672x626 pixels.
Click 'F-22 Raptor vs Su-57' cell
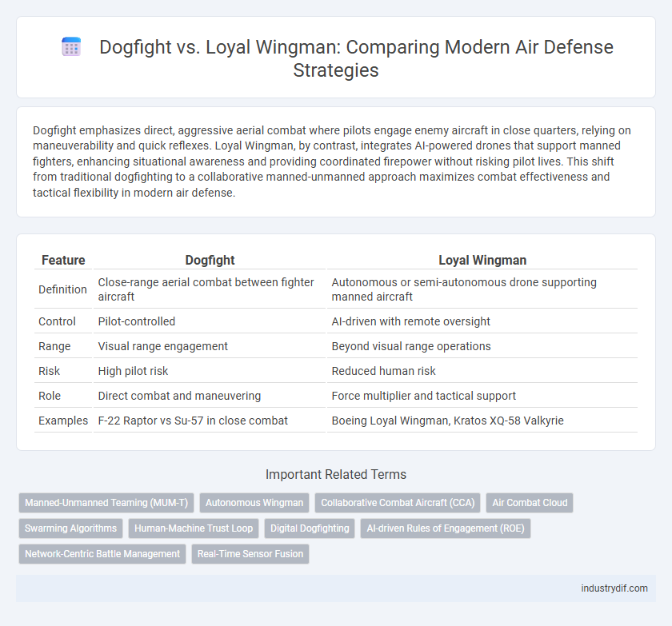click(x=210, y=421)
